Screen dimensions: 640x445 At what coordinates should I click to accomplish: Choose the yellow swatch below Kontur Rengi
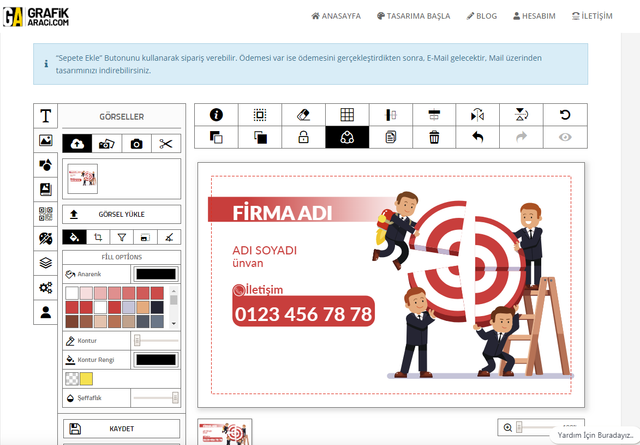click(x=86, y=379)
